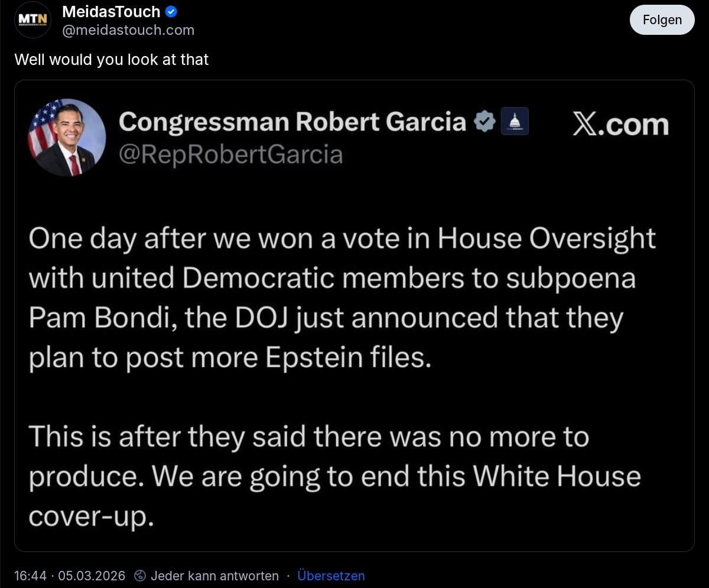
Task: Open the post timestamp 16:44 · 05.03.2026
Action: tap(70, 576)
